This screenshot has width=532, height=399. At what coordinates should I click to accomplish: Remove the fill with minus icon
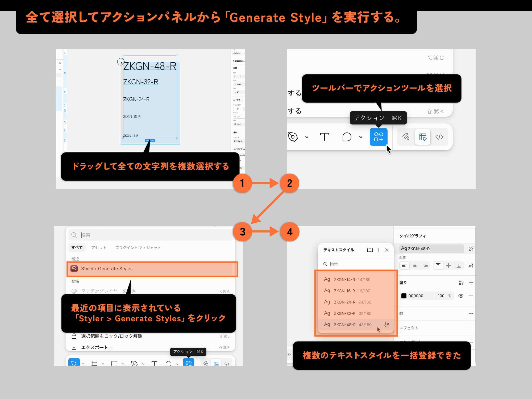coord(471,296)
